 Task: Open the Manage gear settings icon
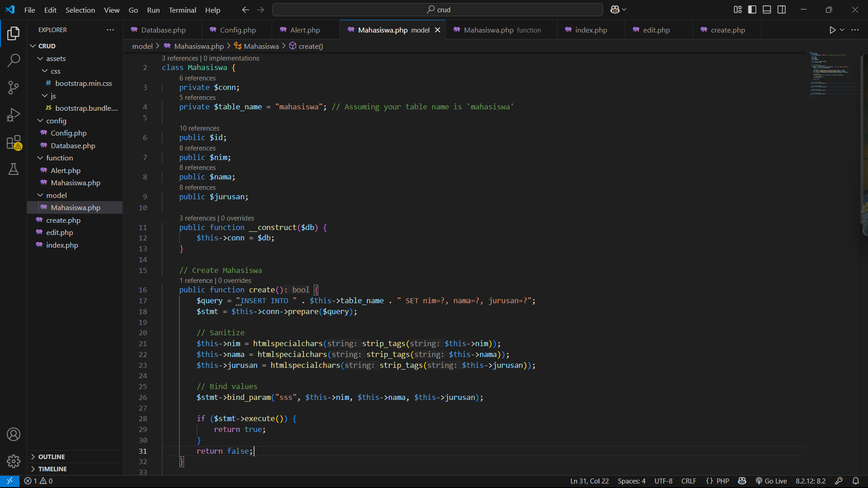[x=14, y=461]
